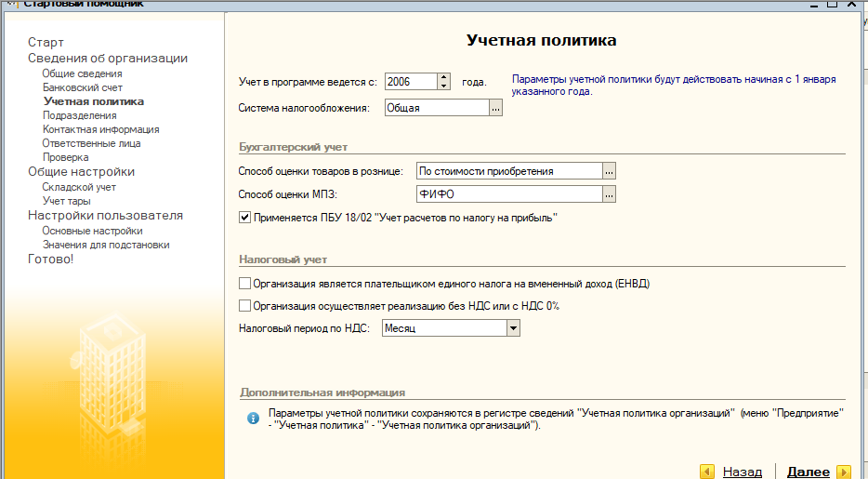This screenshot has width=868, height=479.
Task: Click the right arrow icon near Далее
Action: (844, 472)
